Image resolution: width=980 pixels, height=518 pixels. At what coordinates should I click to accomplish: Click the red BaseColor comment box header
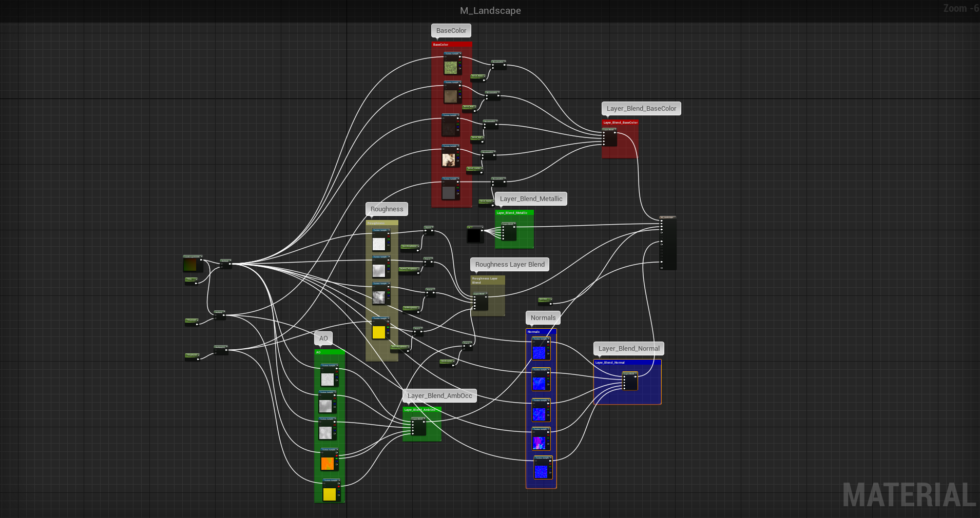[x=452, y=45]
